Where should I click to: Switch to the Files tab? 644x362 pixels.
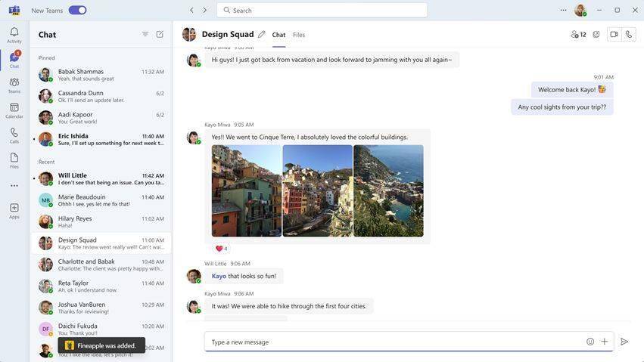pos(299,35)
